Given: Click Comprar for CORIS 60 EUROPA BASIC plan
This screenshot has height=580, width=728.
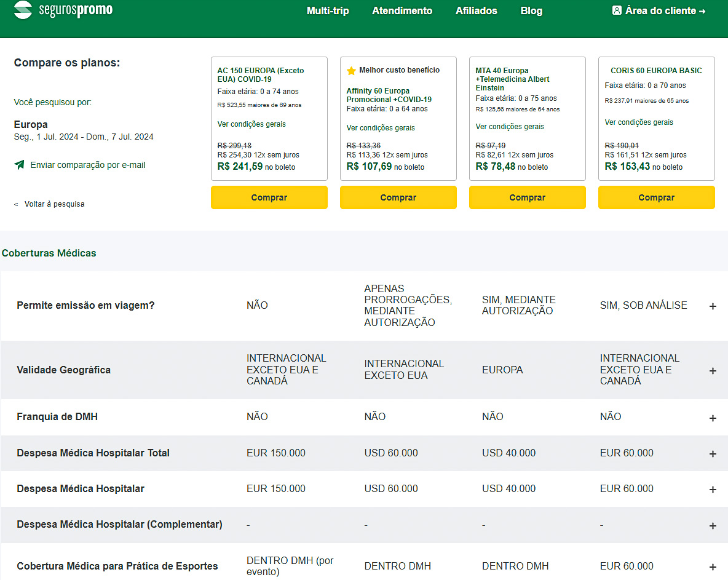Looking at the screenshot, I should (657, 197).
